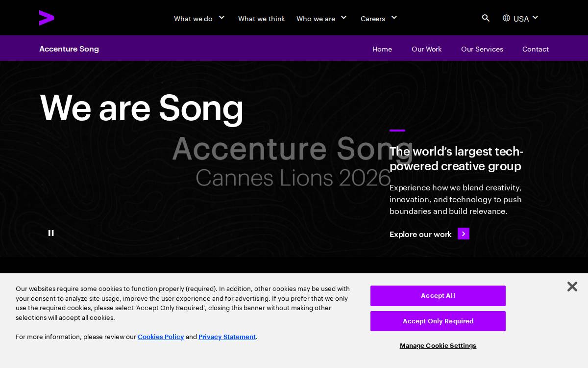The image size is (588, 368).
Task: Click the globe country icon
Action: (506, 18)
